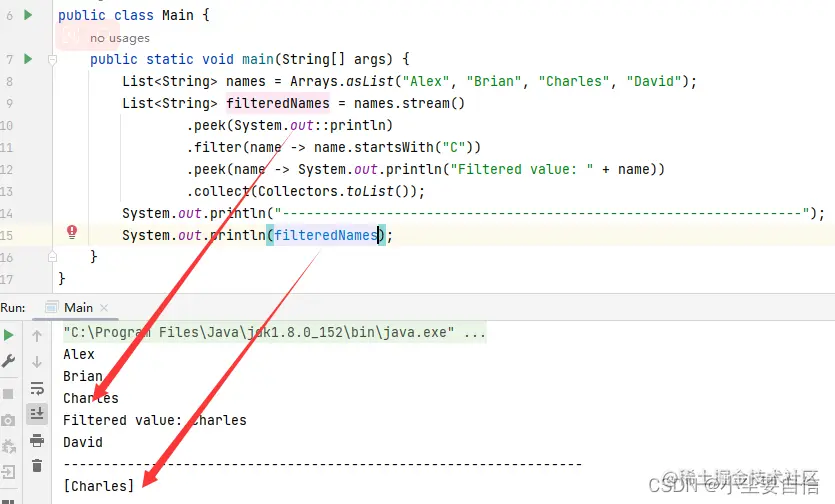
Task: Click the 'Alex' console output line
Action: coord(79,354)
